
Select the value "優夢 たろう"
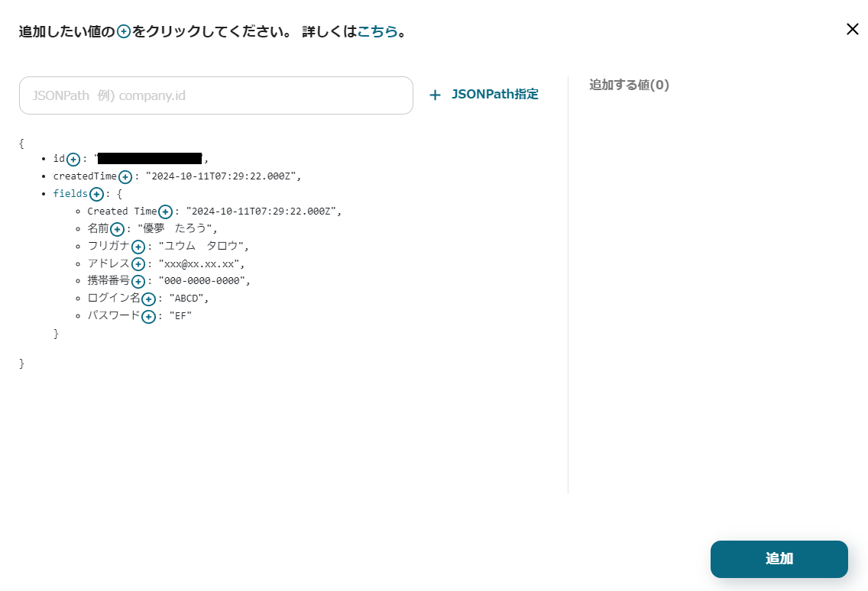pyautogui.click(x=175, y=228)
